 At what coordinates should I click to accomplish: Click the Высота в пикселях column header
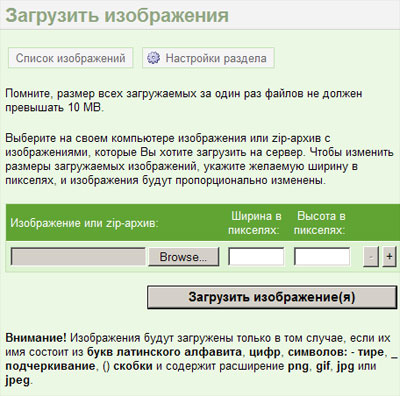click(320, 223)
